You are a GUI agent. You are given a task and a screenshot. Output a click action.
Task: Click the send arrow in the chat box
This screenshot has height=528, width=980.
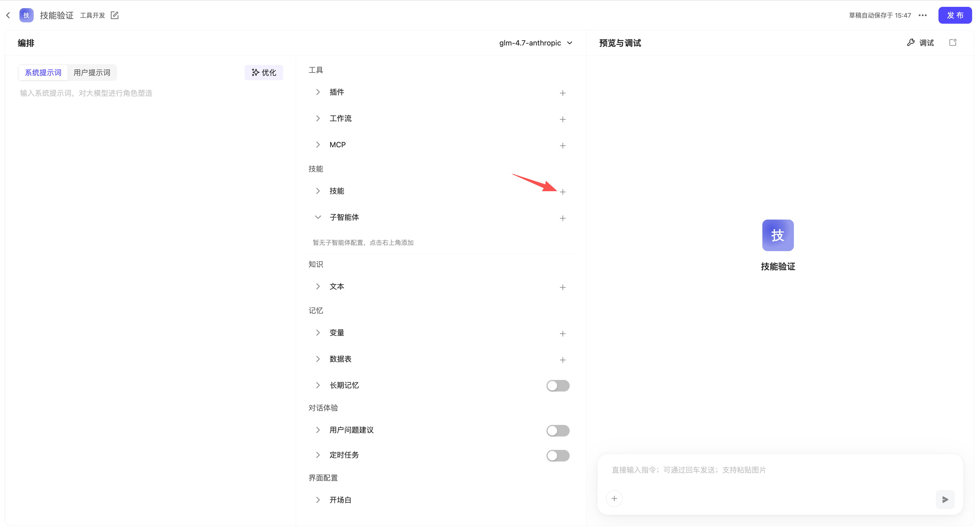pos(945,499)
